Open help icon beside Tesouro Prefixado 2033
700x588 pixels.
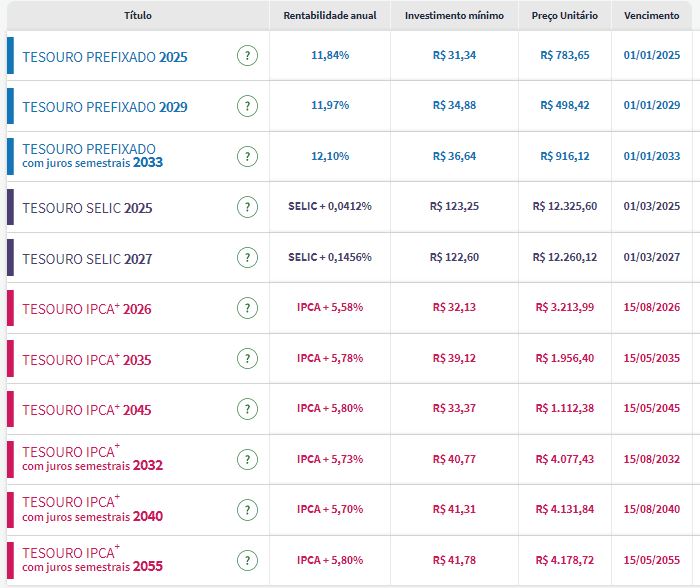(x=247, y=156)
